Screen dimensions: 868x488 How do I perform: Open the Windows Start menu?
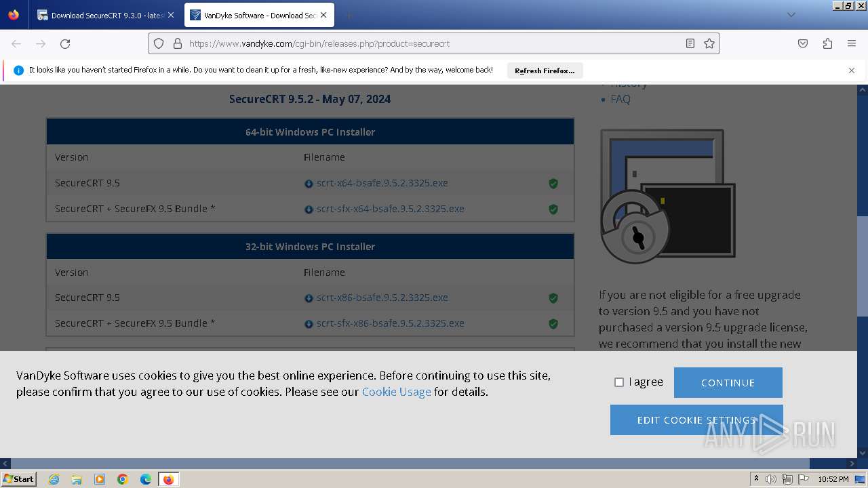click(x=18, y=479)
